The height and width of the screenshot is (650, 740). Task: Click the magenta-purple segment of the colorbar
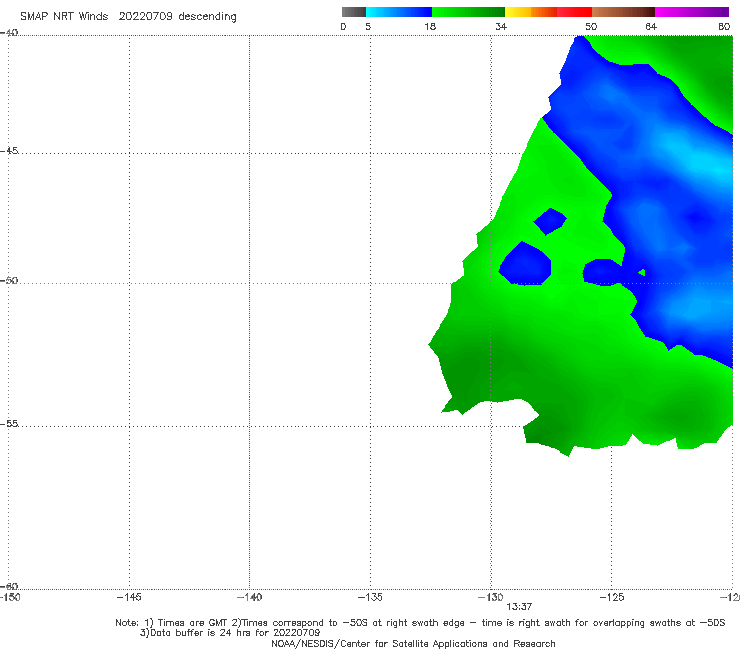[692, 12]
